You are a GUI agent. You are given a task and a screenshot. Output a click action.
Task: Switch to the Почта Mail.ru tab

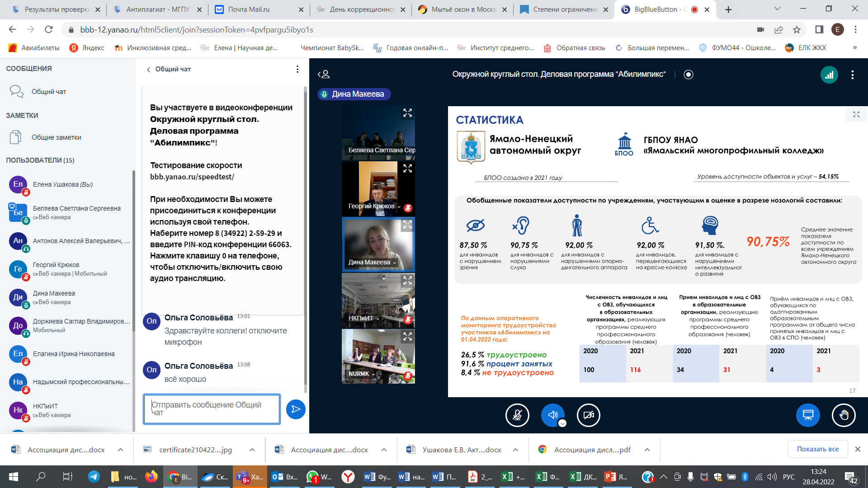[249, 9]
